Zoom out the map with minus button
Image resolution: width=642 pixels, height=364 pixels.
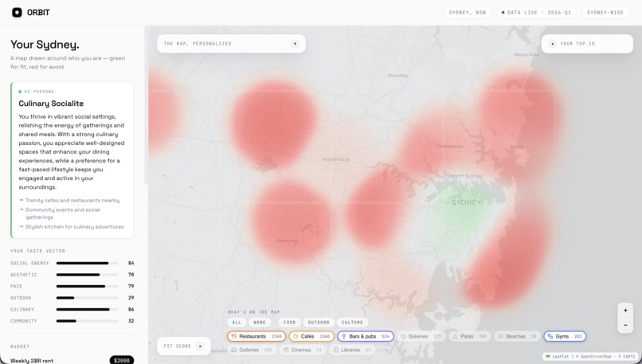(625, 325)
